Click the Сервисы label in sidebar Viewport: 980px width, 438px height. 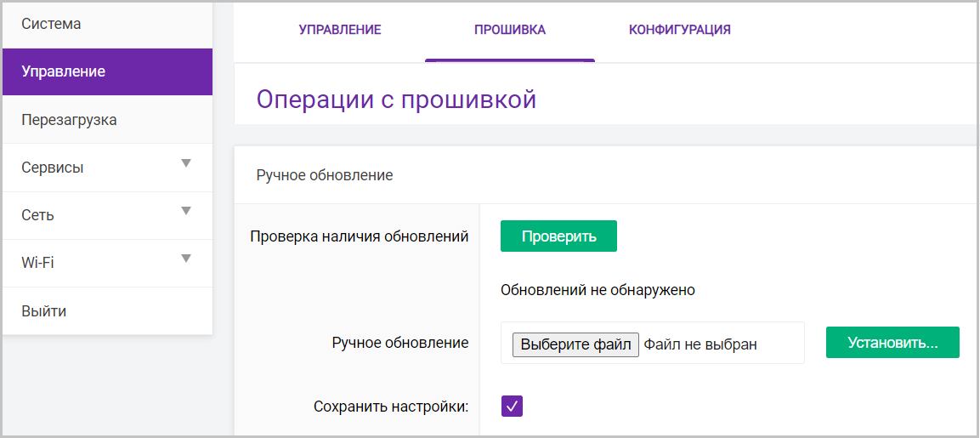coord(53,168)
